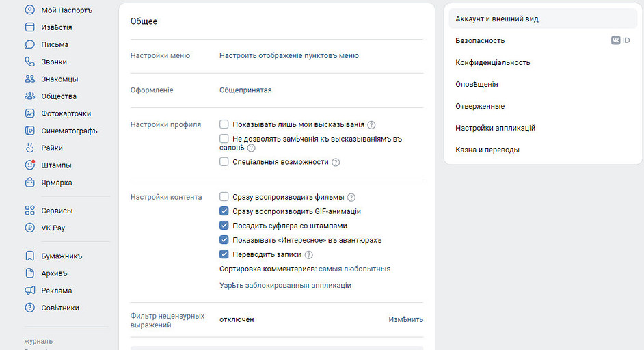
Task: Enable Показывать лишь мои высказыванія checkbox
Action: pyautogui.click(x=224, y=124)
